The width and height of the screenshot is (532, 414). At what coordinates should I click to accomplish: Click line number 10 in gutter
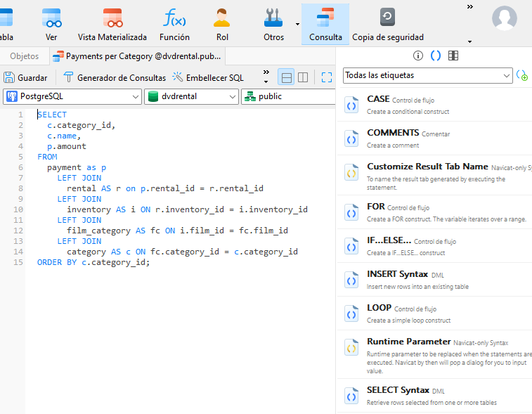click(x=18, y=209)
